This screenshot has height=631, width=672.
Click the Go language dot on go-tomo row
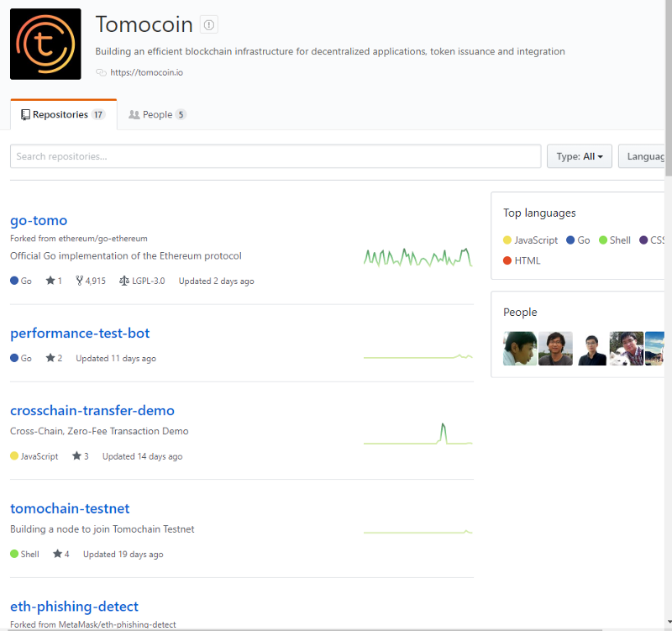(14, 281)
